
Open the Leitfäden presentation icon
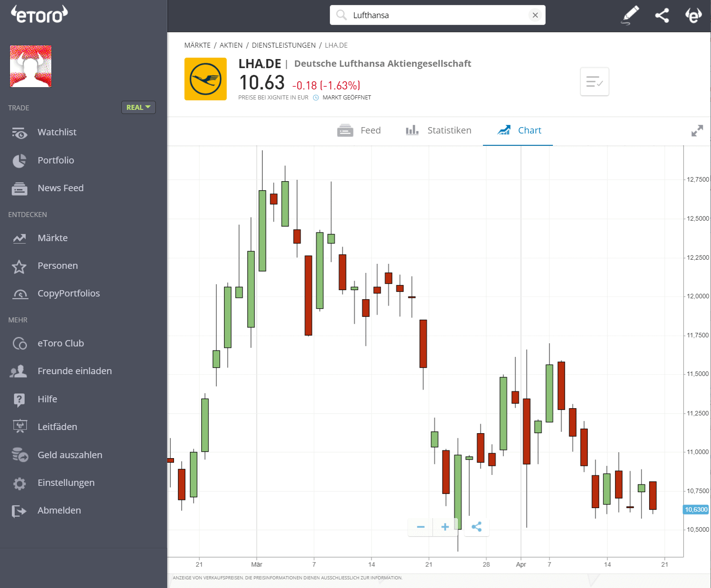pos(20,427)
